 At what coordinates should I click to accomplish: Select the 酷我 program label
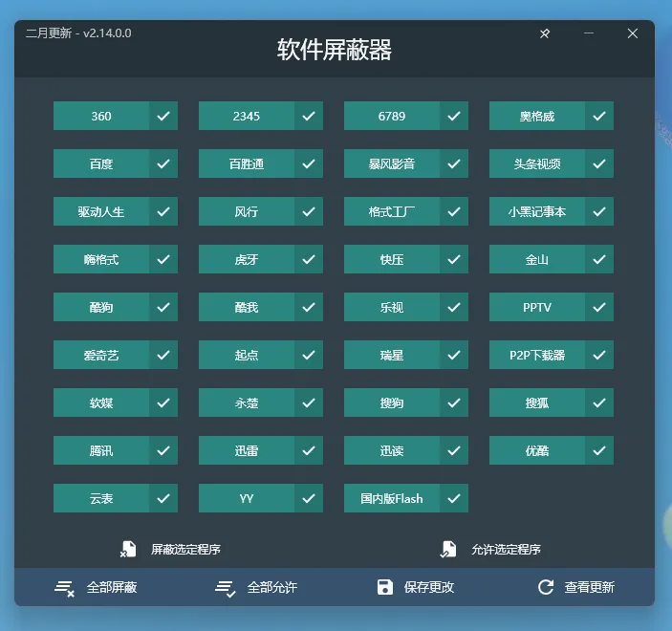(x=247, y=307)
